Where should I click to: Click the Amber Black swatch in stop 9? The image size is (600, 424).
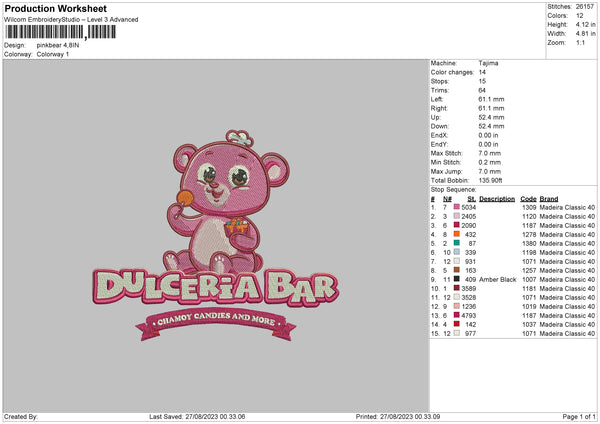coord(458,279)
